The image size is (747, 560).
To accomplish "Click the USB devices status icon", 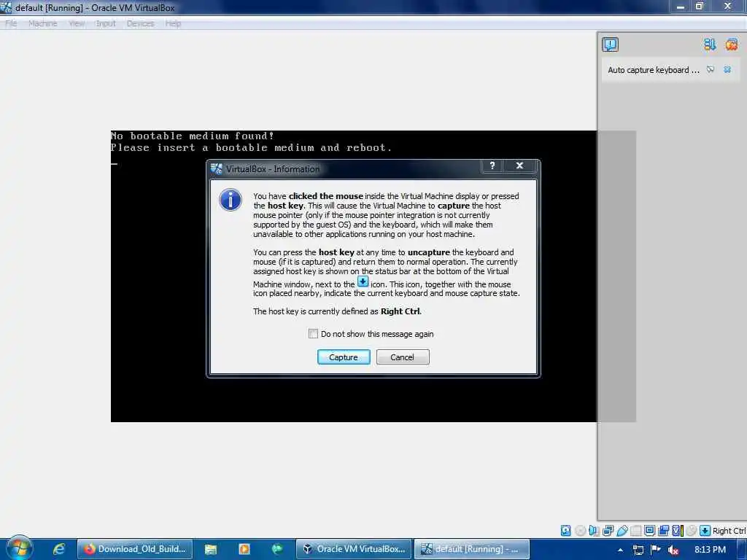I will pos(622,531).
